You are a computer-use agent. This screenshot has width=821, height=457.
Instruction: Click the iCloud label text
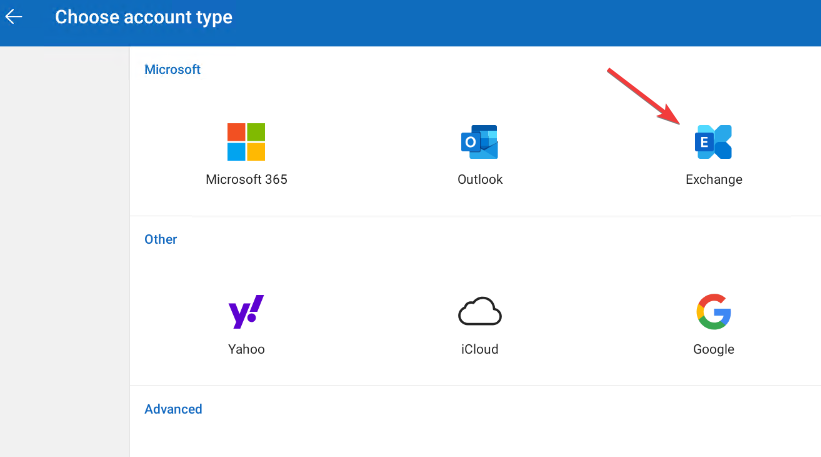click(480, 349)
